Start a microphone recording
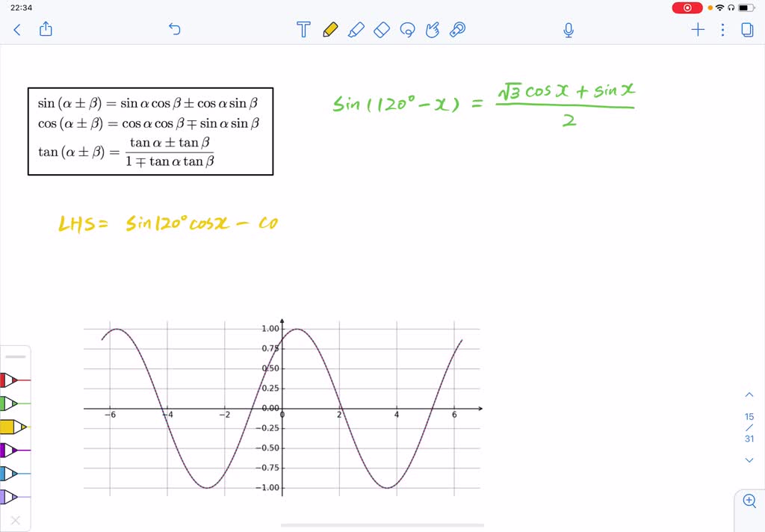Screen dimensions: 765x532 tap(568, 30)
